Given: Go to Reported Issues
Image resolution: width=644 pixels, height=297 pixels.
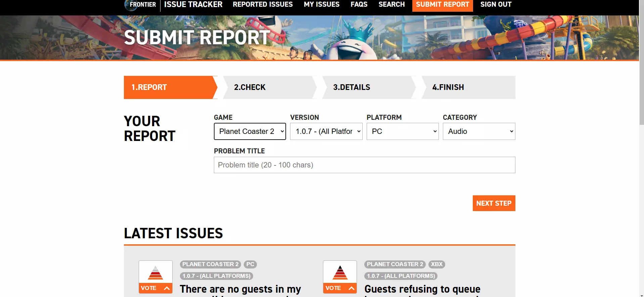Looking at the screenshot, I should point(263,4).
